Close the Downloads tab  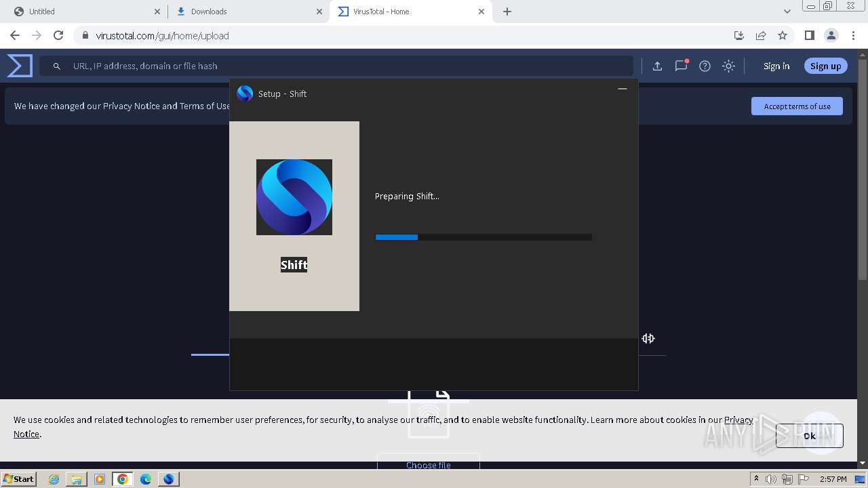(319, 12)
